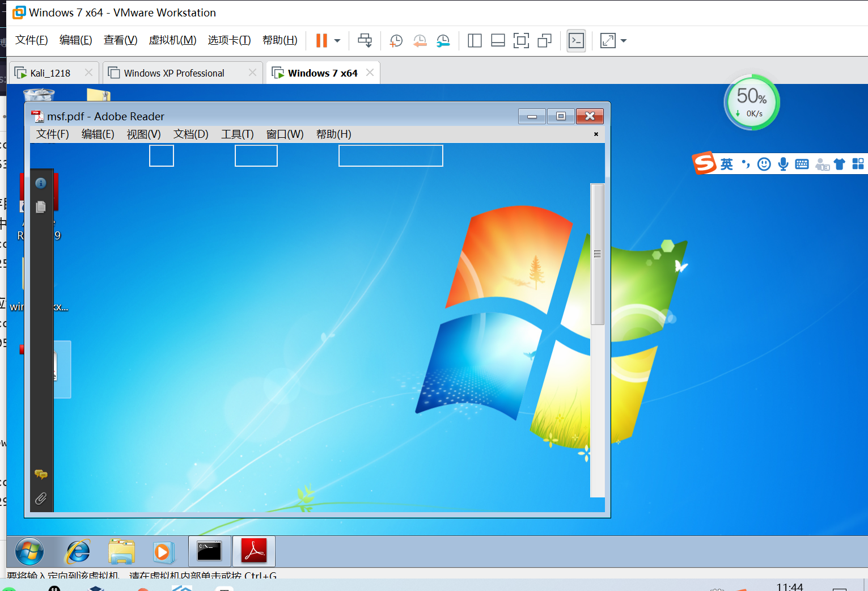Click Sogou voice input microphone icon
The width and height of the screenshot is (868, 591).
(x=783, y=164)
